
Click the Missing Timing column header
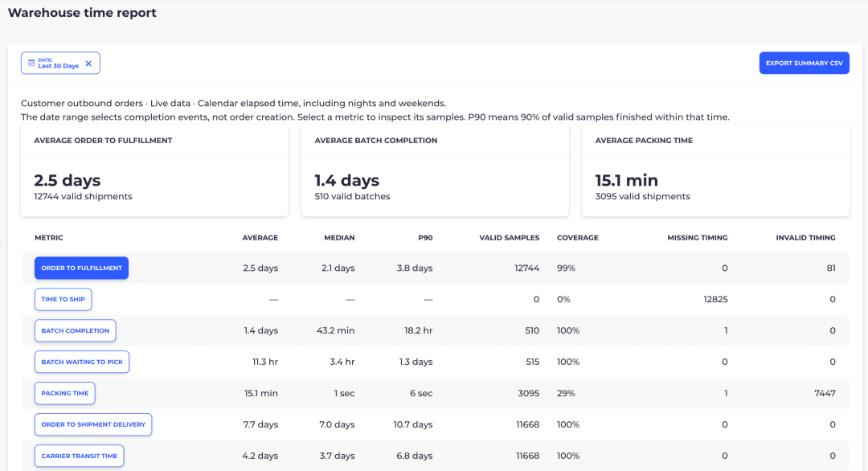coord(698,238)
